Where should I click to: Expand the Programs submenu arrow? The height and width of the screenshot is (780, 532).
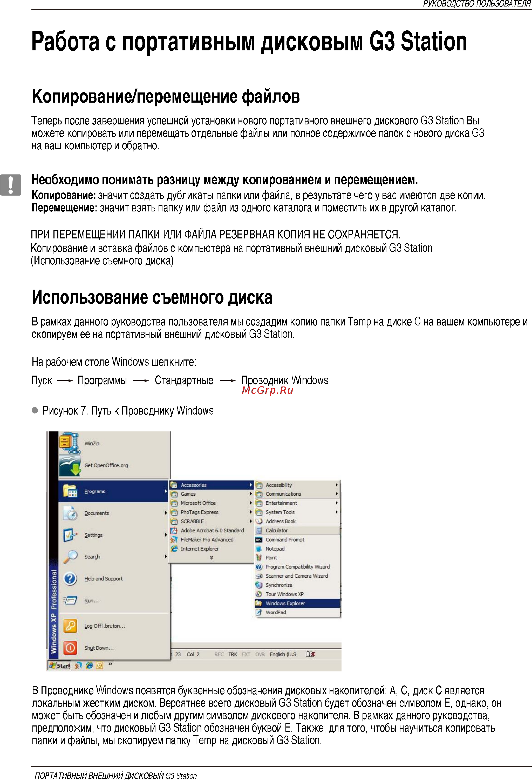166,491
